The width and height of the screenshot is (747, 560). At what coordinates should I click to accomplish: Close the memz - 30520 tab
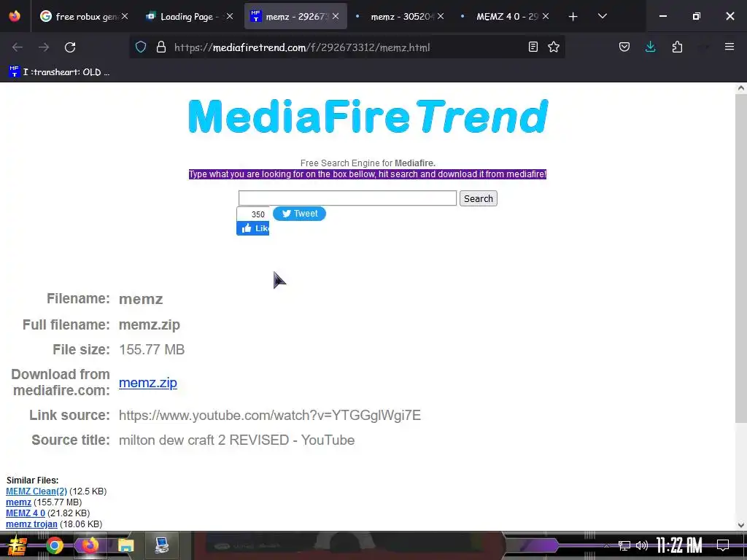441,16
